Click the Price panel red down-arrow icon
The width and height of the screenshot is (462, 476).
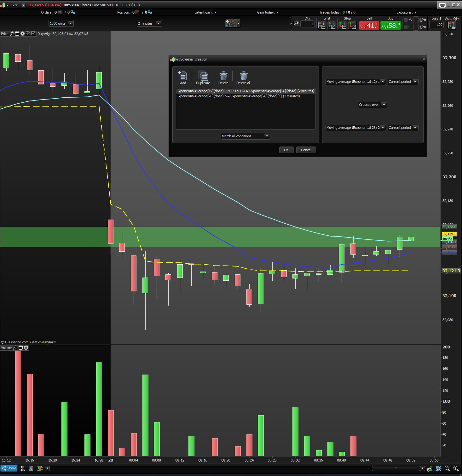pos(28,34)
